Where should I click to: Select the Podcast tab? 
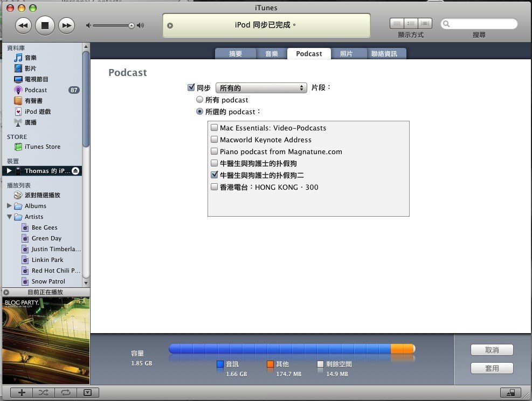[x=309, y=53]
